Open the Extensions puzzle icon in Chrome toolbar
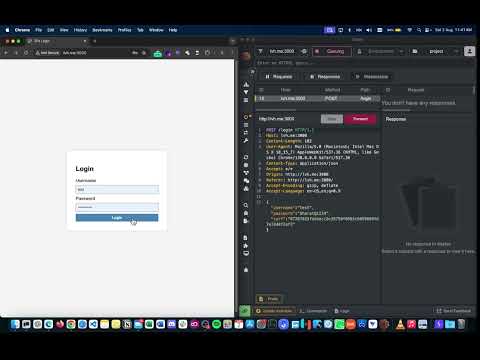 pos(207,53)
